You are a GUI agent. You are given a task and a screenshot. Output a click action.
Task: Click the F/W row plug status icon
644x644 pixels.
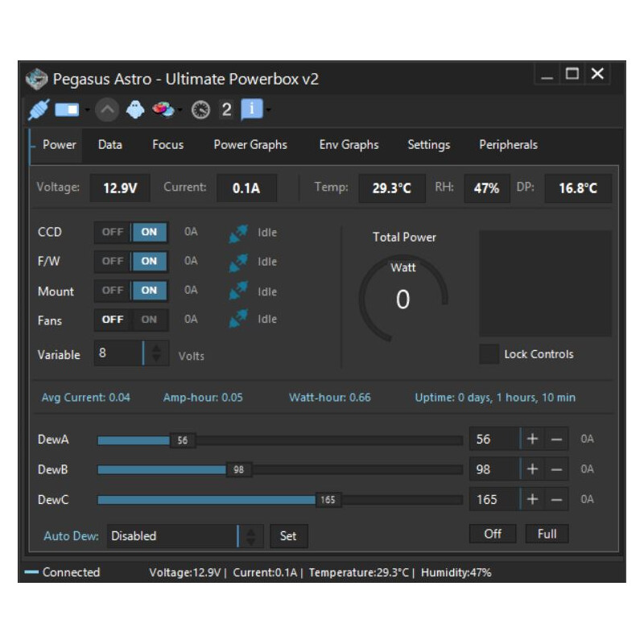[x=238, y=263]
